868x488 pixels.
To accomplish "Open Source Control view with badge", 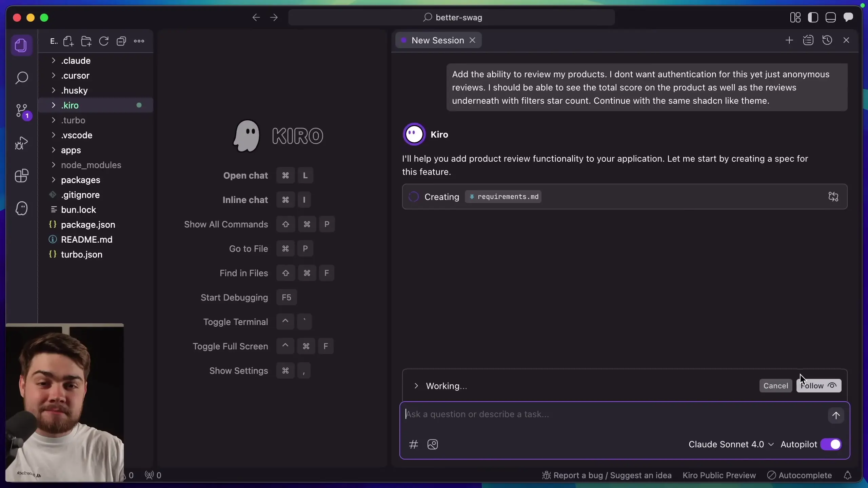I will point(22,111).
